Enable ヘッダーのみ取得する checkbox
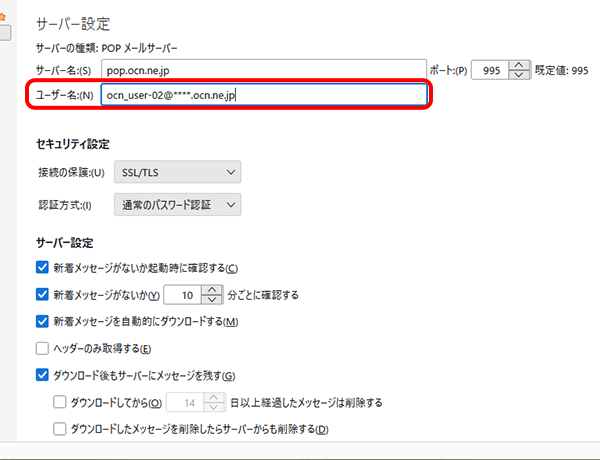Screen dimensions: 600x460 pyautogui.click(x=42, y=349)
